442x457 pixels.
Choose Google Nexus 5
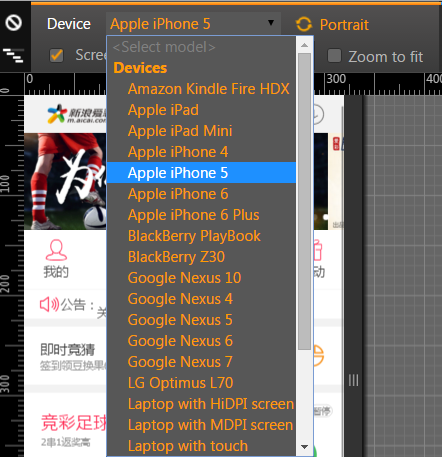201,320
